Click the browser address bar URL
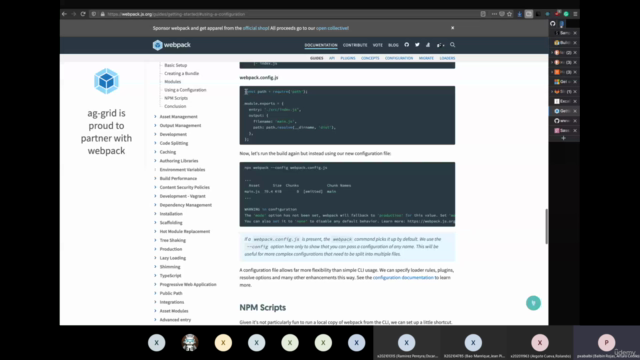This screenshot has height=360, width=640. click(176, 14)
